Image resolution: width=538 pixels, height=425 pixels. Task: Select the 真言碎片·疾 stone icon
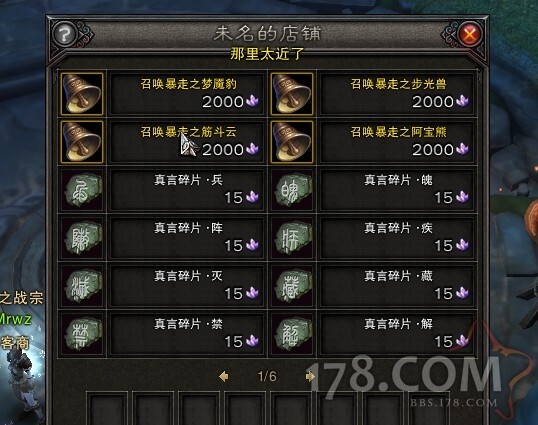coord(292,238)
